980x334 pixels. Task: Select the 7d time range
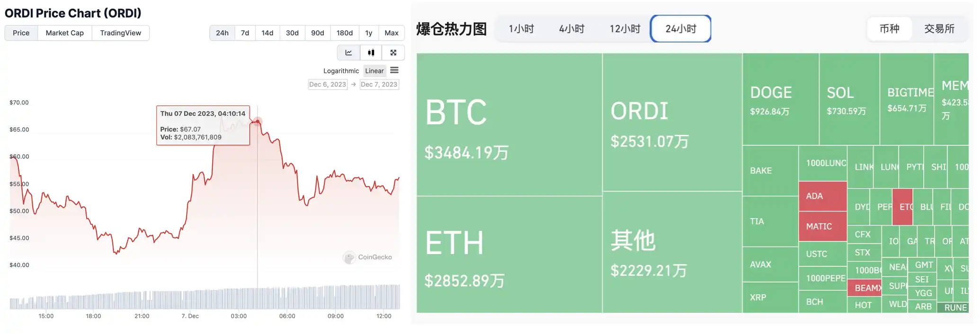(x=245, y=33)
